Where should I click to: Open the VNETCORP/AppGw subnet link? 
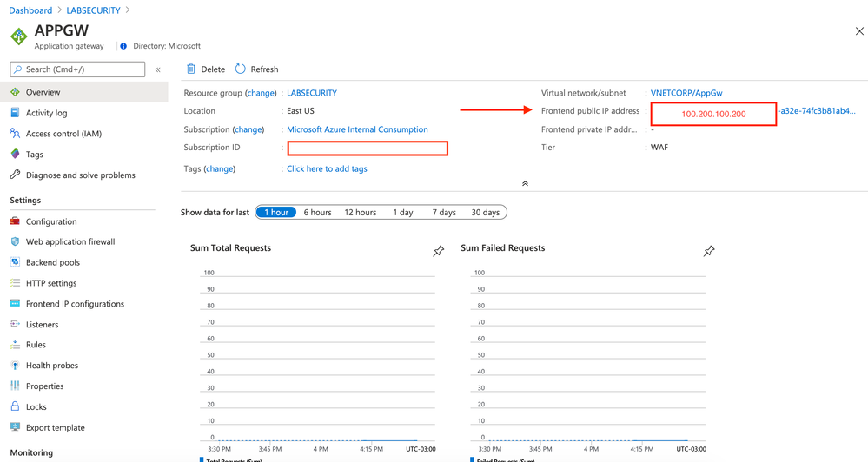pyautogui.click(x=686, y=93)
